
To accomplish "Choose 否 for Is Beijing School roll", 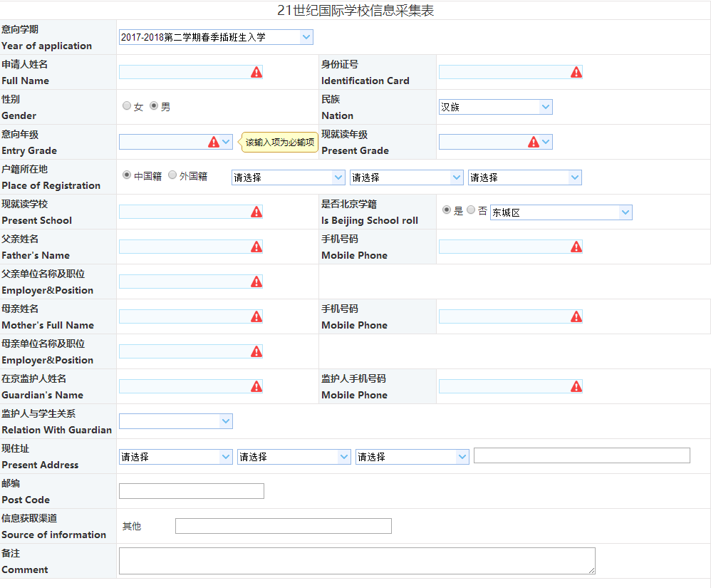I will coord(471,210).
